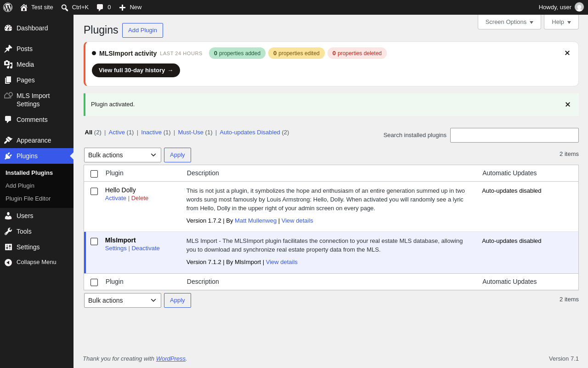Click Add Plugin button beside heading
Screen dimensions: 588x368
(142, 30)
